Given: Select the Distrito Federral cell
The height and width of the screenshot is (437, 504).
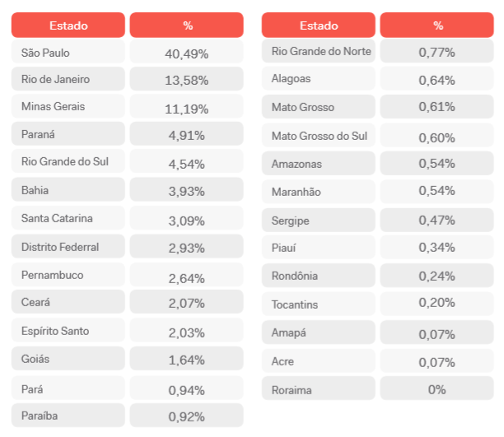Looking at the screenshot, I should click(68, 246).
